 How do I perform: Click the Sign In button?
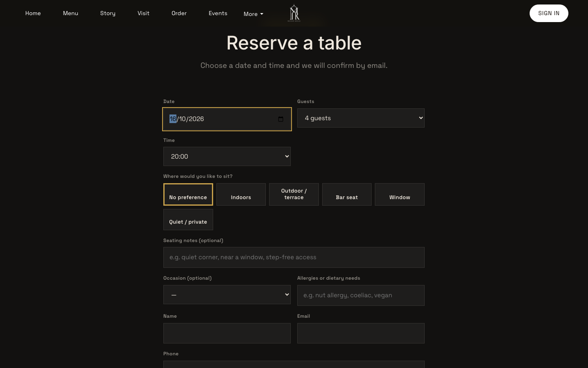tap(549, 13)
